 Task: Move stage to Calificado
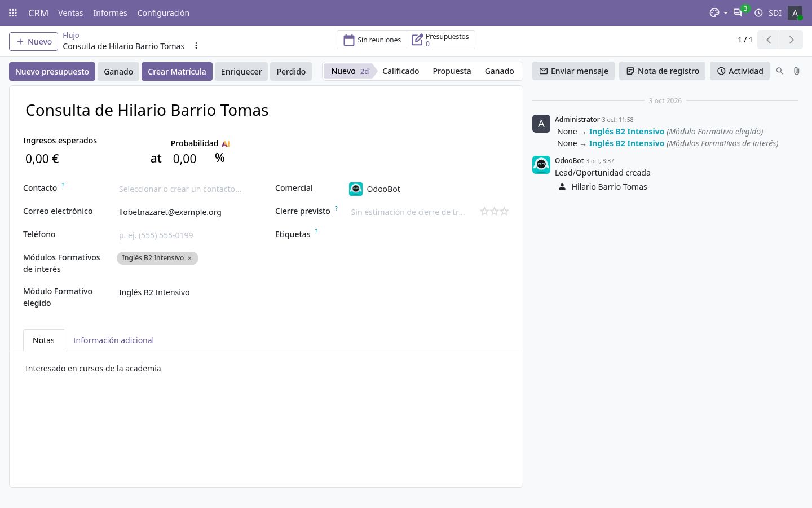[401, 71]
